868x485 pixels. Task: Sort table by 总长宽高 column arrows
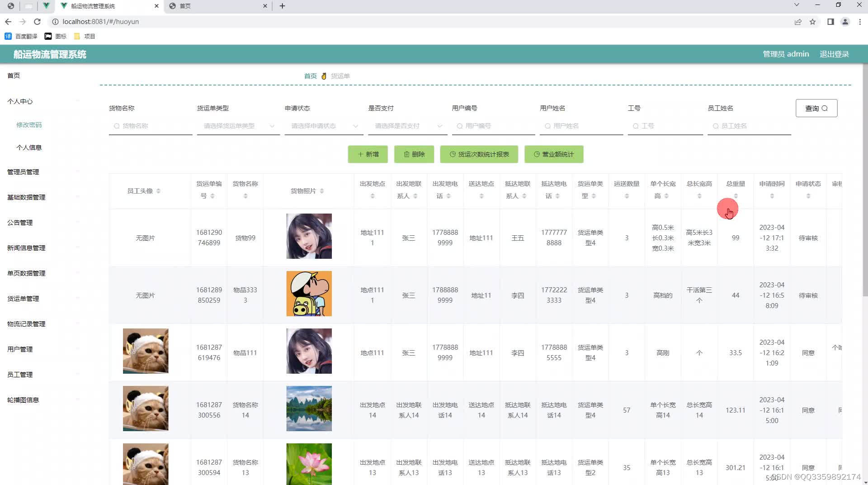(699, 196)
